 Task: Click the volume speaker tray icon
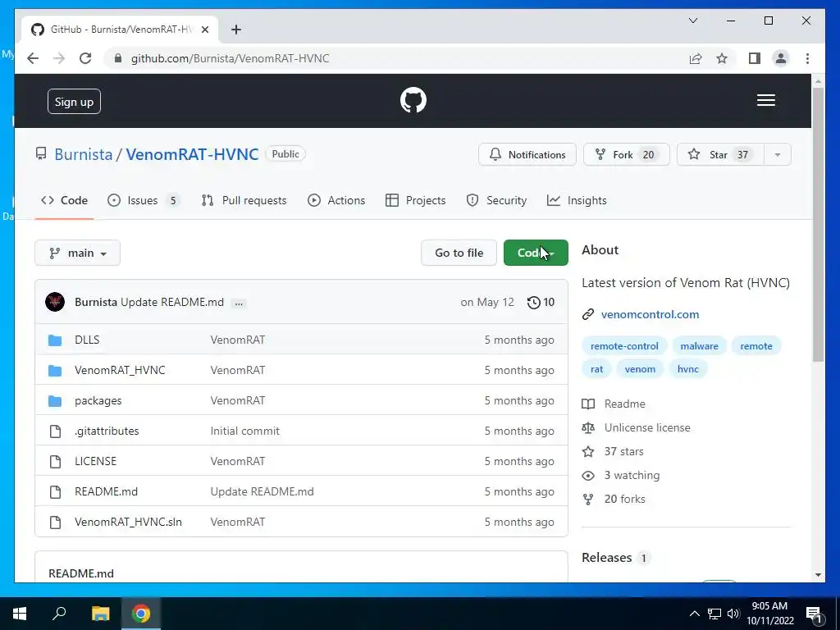[733, 614]
